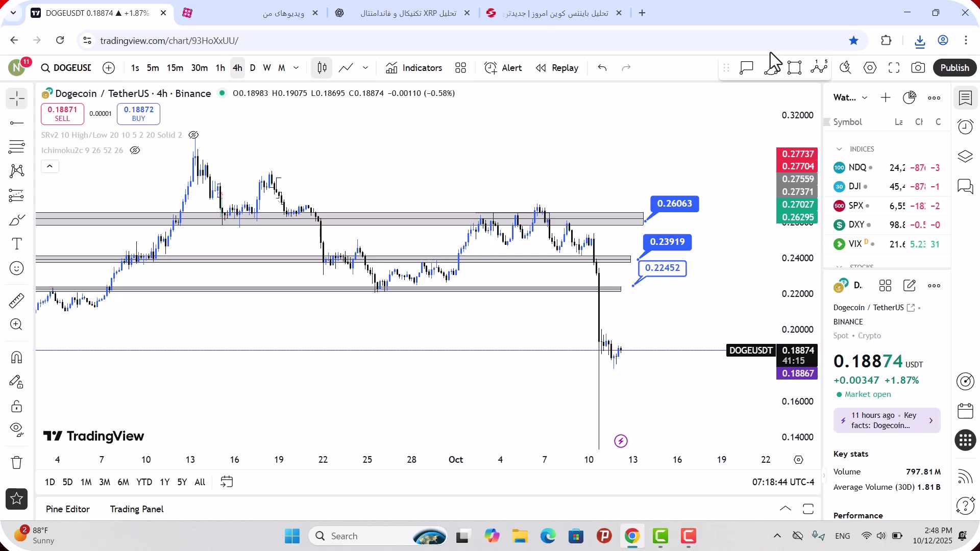Create a new Alert
980x551 pixels.
[x=503, y=68]
